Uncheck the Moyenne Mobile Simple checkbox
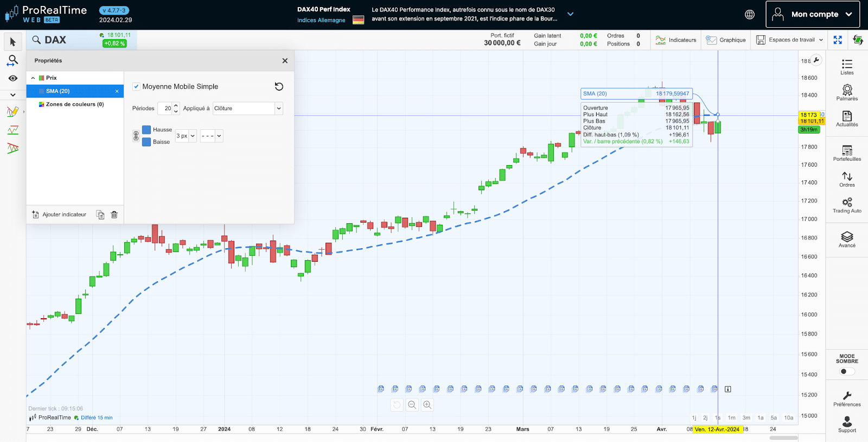Screen dimensions: 868x442 tap(136, 86)
